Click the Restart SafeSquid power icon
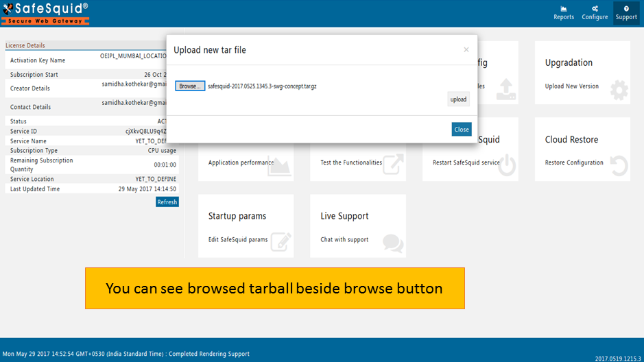This screenshot has width=644, height=362. click(508, 165)
